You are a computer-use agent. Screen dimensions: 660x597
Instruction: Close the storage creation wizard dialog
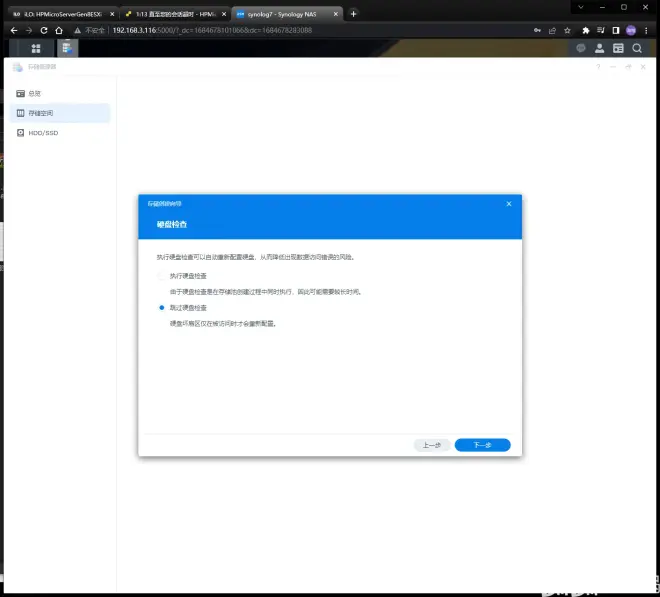(x=509, y=204)
